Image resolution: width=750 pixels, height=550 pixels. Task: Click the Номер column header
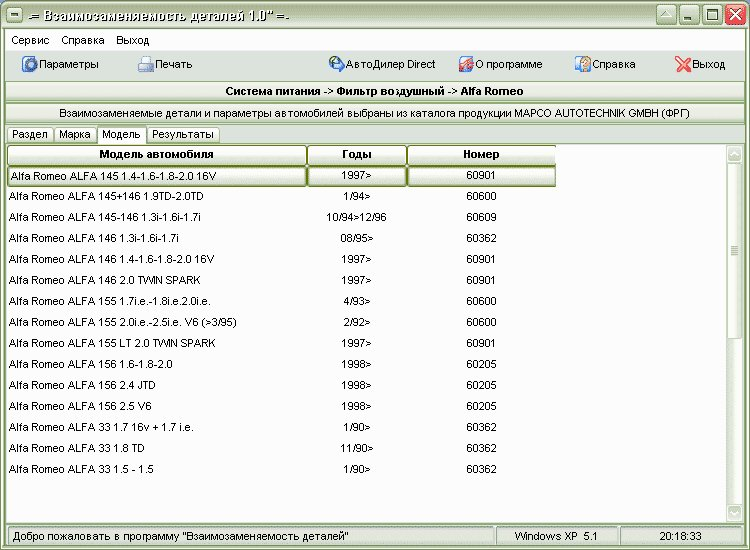481,154
